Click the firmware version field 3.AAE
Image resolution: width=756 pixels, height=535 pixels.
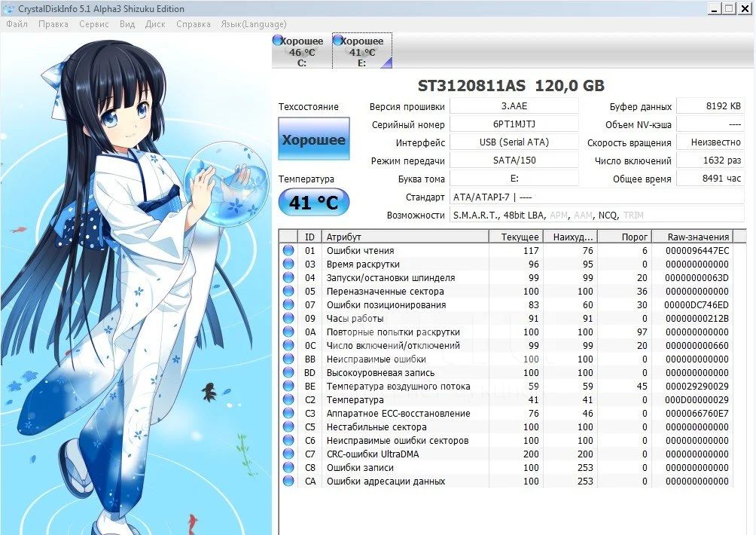[x=514, y=106]
